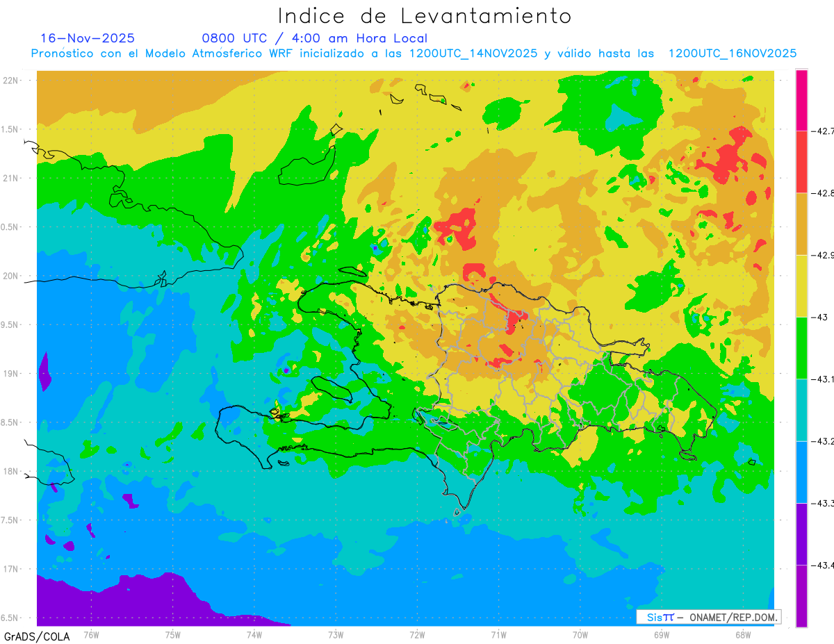Click the green segment of the color legend
This screenshot has width=834, height=644.
[x=801, y=347]
